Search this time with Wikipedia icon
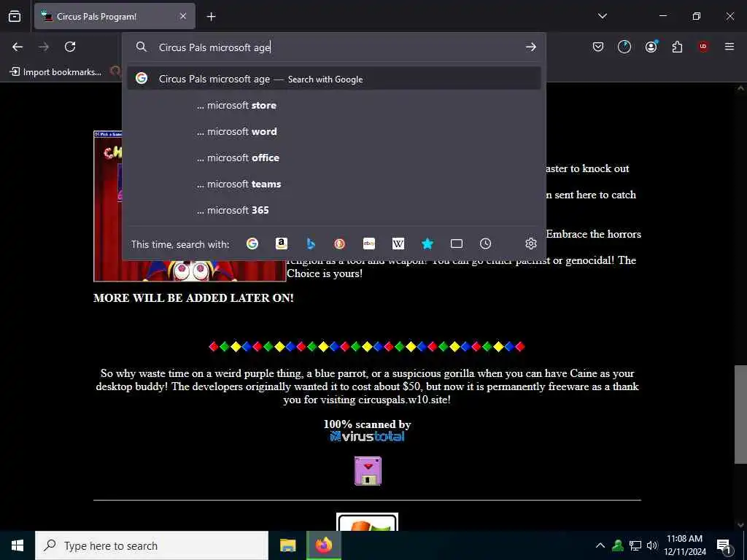Viewport: 747px width, 560px height. [x=398, y=244]
